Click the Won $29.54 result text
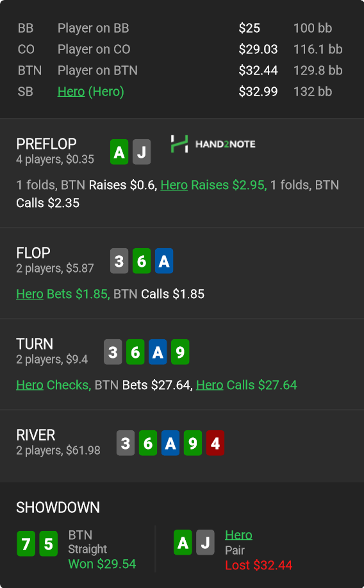This screenshot has height=588, width=364. [x=102, y=564]
